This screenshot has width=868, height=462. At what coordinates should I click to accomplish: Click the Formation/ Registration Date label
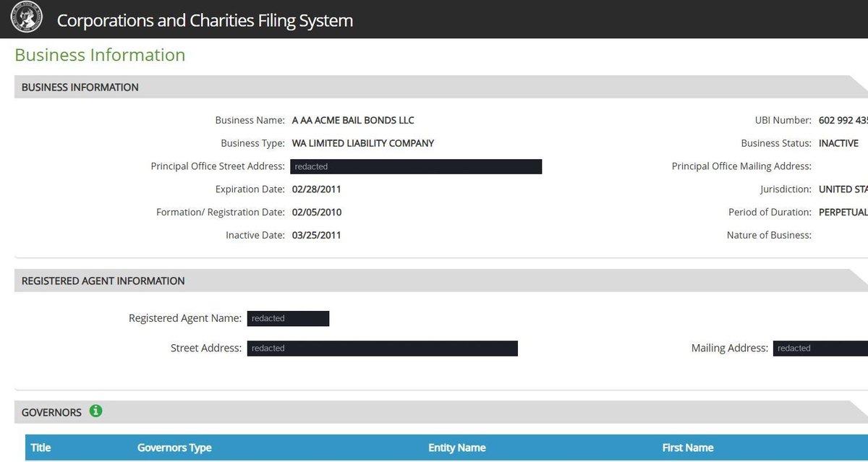click(221, 213)
